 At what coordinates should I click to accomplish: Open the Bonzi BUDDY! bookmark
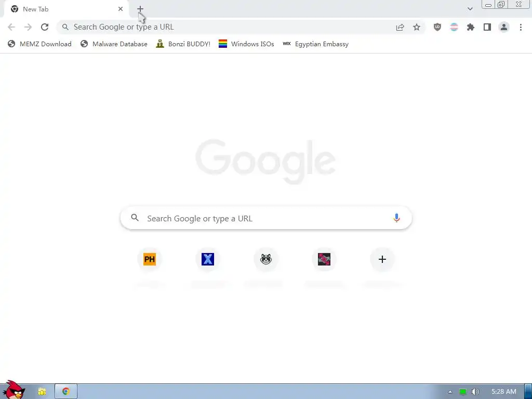pyautogui.click(x=183, y=44)
